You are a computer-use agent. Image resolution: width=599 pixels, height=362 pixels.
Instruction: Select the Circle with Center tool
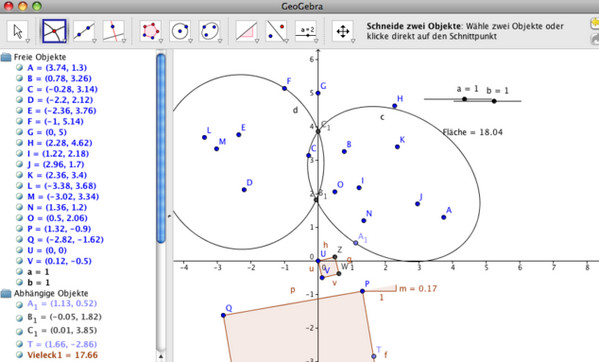[180, 31]
